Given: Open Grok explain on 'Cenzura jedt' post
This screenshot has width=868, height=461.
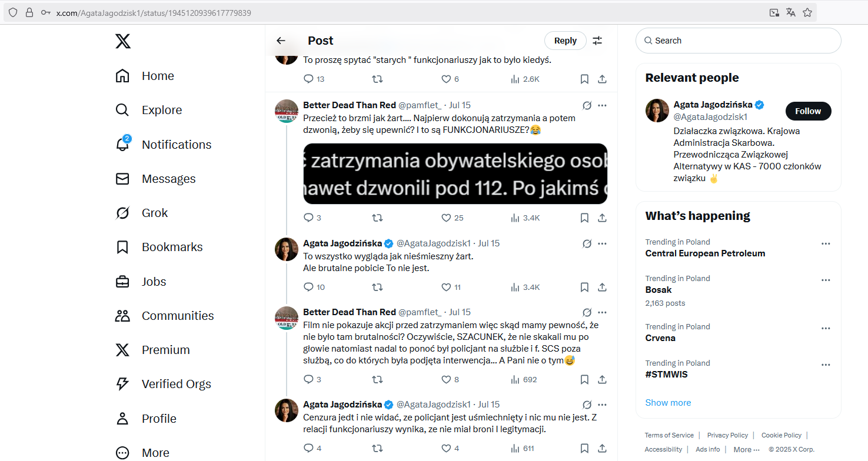Looking at the screenshot, I should coord(587,405).
